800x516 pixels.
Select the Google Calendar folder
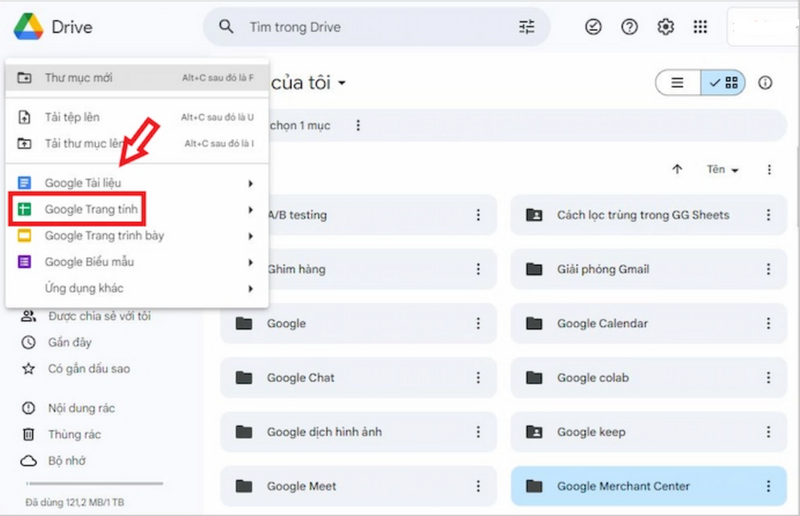[648, 323]
